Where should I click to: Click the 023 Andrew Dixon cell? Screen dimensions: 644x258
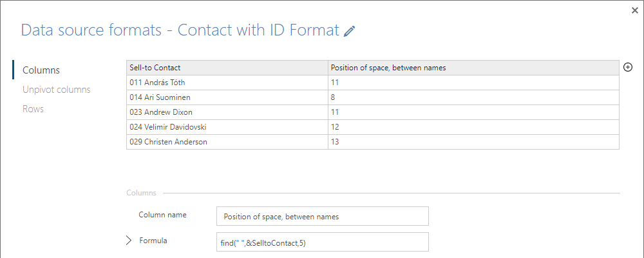[227, 112]
